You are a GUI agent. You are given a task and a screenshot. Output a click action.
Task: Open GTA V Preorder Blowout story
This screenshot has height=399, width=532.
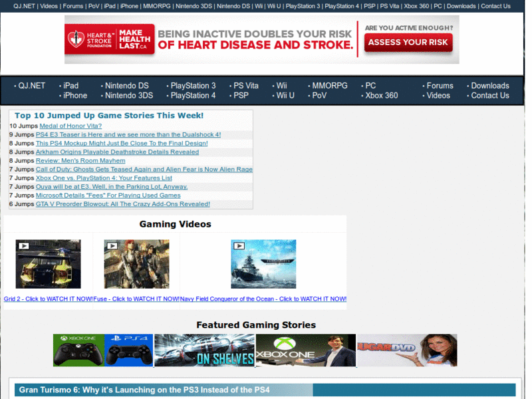click(x=123, y=204)
